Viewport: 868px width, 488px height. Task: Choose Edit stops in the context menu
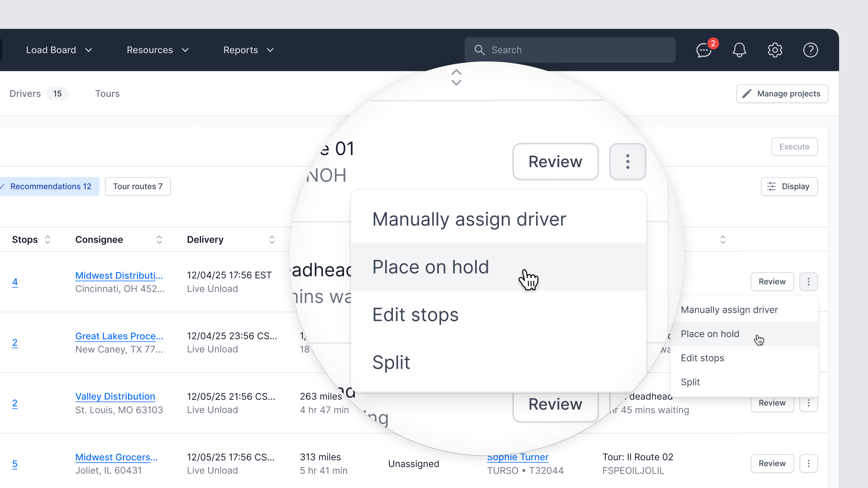pyautogui.click(x=702, y=358)
